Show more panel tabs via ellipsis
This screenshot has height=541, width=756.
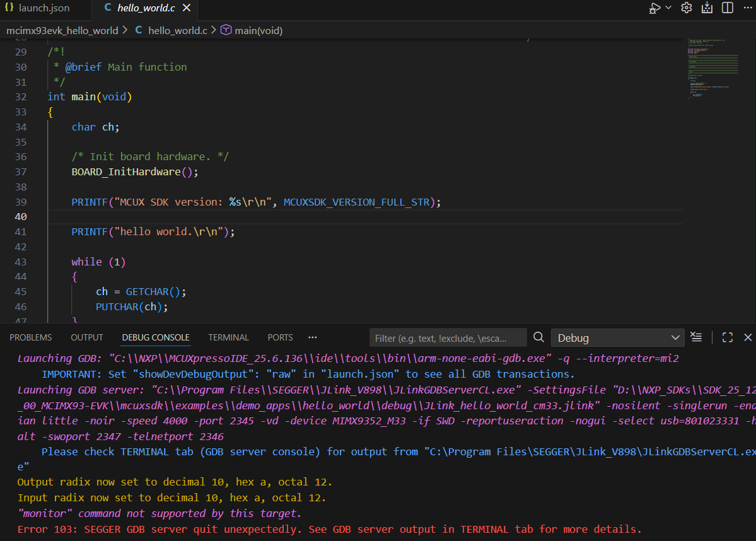313,337
